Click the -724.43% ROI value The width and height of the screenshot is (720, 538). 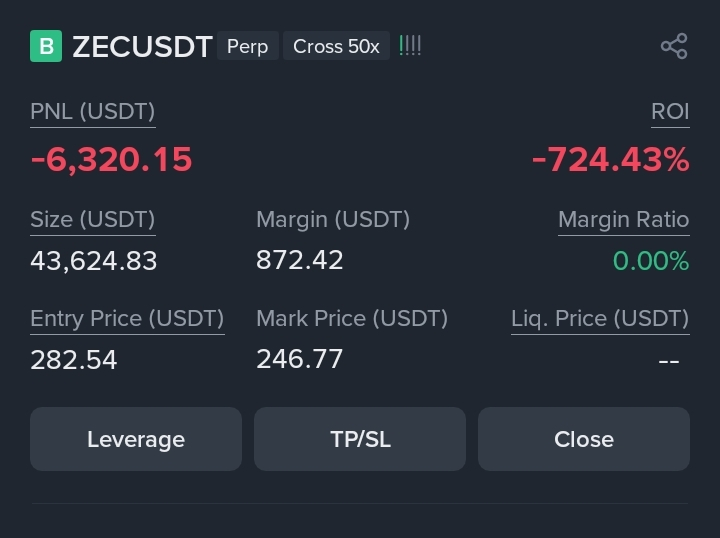coord(611,160)
